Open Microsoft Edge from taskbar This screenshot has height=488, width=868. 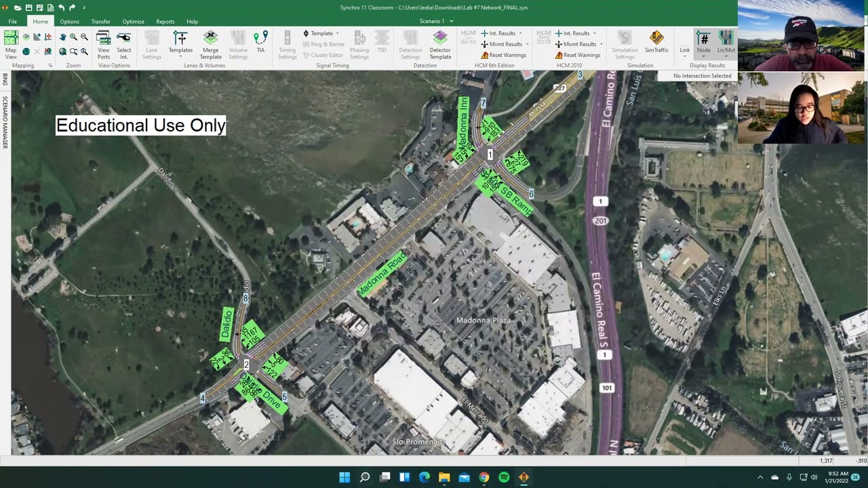425,477
